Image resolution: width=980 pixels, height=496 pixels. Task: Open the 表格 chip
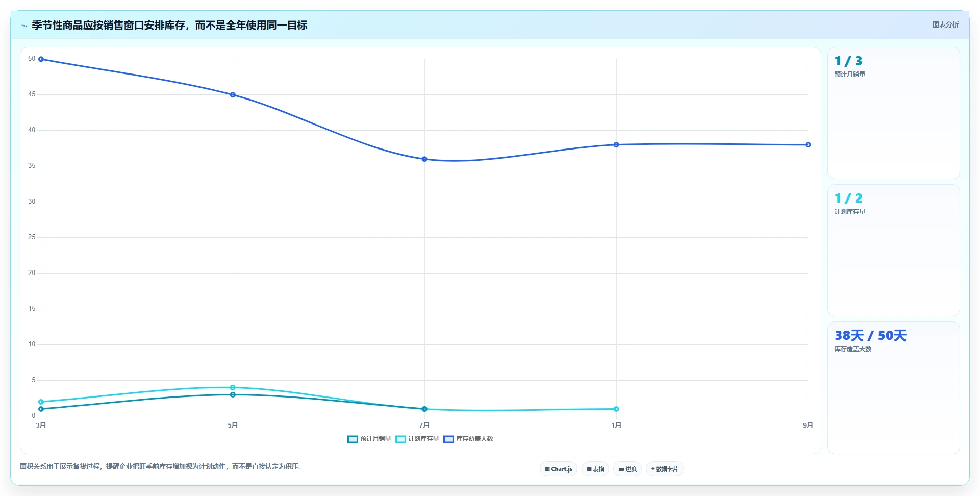click(x=595, y=469)
